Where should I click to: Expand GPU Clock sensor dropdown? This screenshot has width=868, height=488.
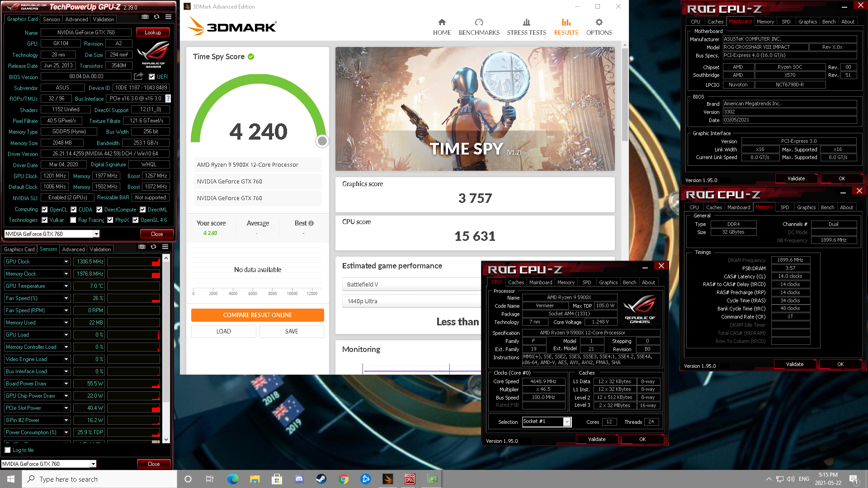[66, 262]
